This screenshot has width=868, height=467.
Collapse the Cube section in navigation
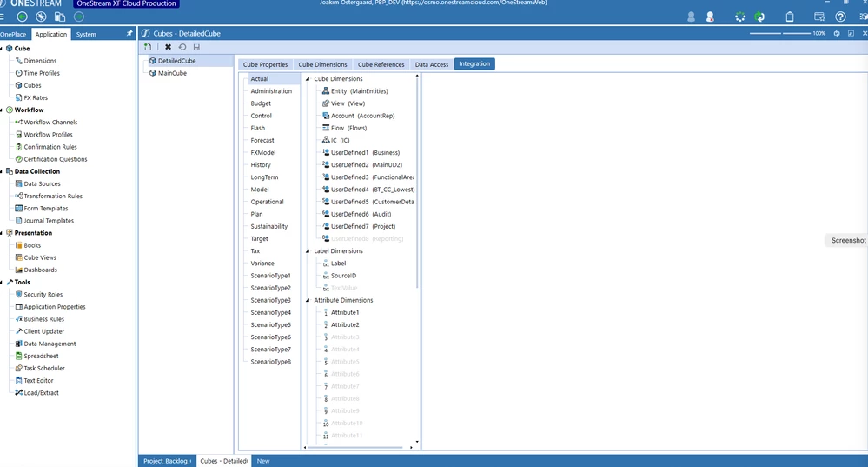[x=2, y=49]
